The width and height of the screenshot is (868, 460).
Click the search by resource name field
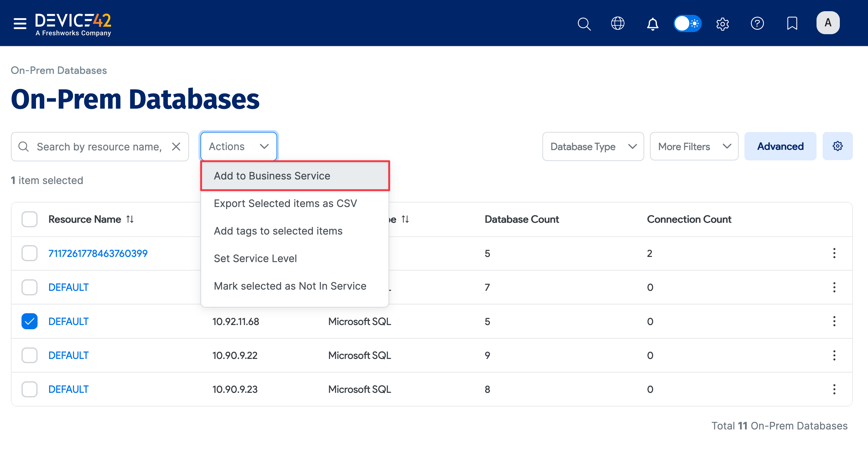pyautogui.click(x=99, y=147)
